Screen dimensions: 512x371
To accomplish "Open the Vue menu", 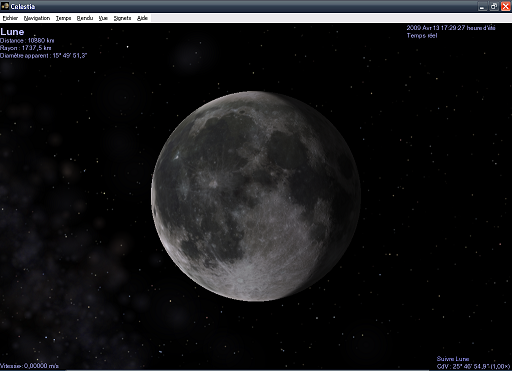I will [103, 18].
